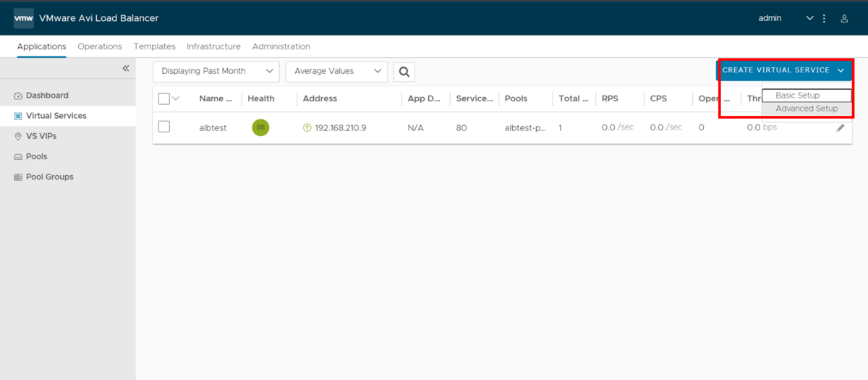Switch to the Administration tab
The image size is (868, 380).
point(281,46)
